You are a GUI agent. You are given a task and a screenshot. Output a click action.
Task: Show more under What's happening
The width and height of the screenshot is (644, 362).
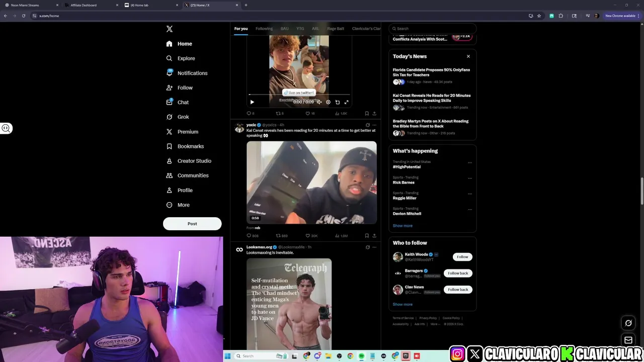403,226
